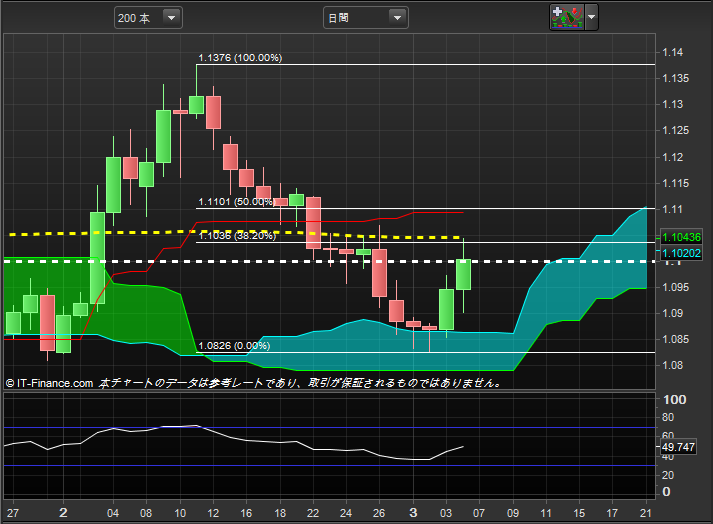Screen dimensions: 713x524
Task: Click the IT-Finance.com copyright text
Action: 49,383
